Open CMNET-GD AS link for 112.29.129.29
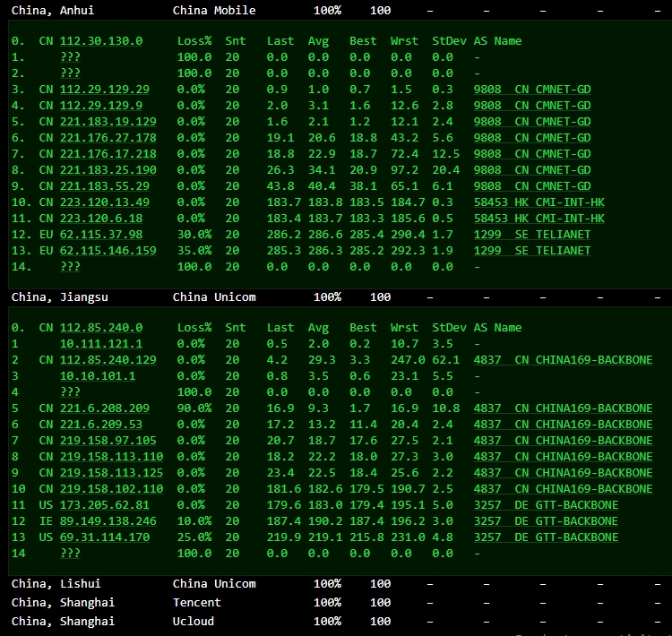 coord(532,90)
